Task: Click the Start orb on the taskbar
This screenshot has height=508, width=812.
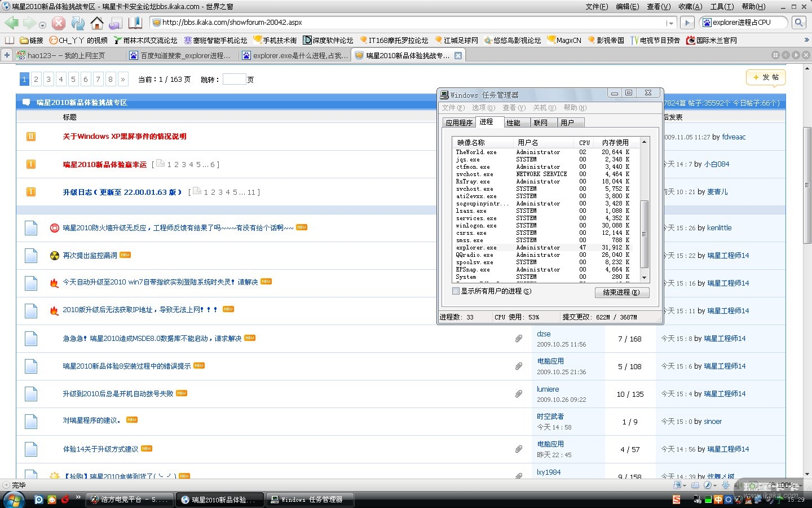Action: (x=14, y=500)
